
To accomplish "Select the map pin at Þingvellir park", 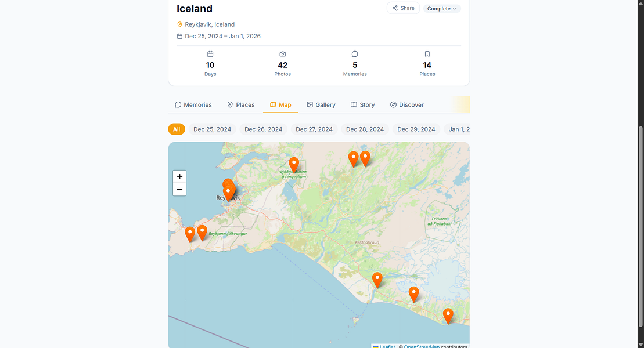I will point(294,165).
